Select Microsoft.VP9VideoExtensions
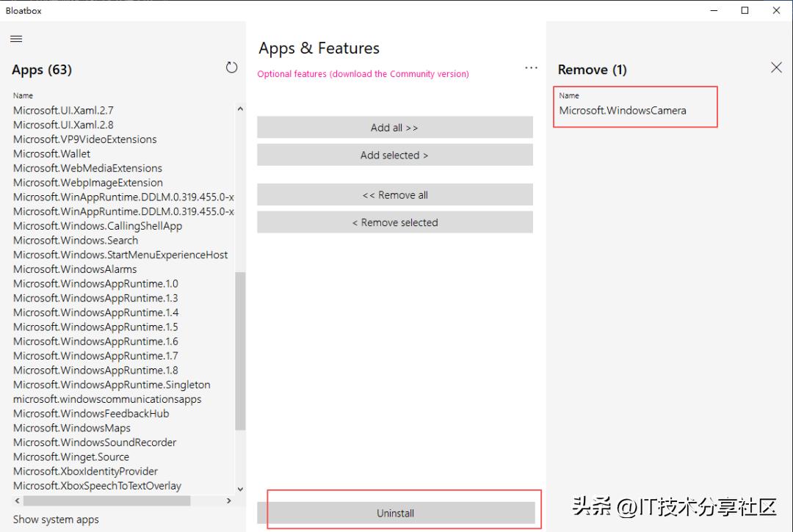 point(85,139)
